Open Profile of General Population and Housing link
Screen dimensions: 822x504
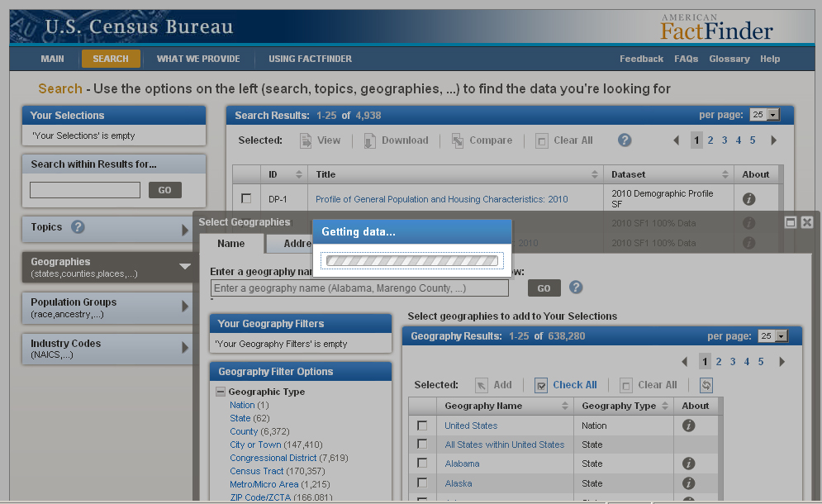pyautogui.click(x=441, y=199)
